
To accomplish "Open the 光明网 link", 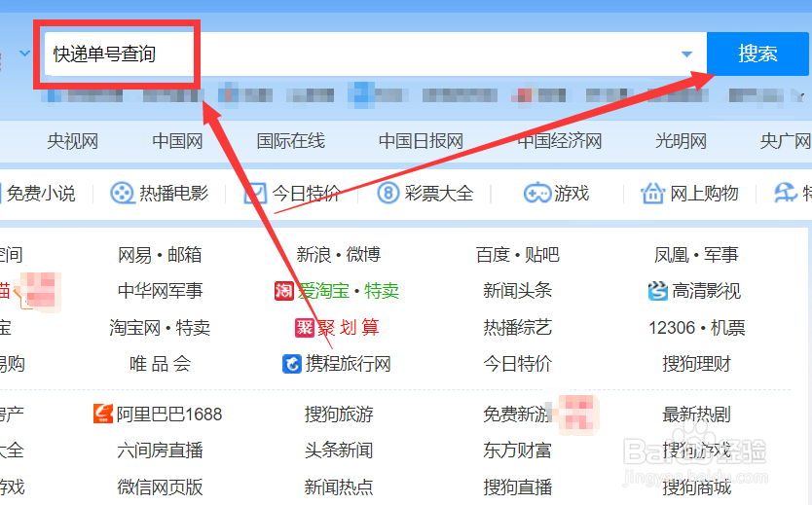I will 681,141.
